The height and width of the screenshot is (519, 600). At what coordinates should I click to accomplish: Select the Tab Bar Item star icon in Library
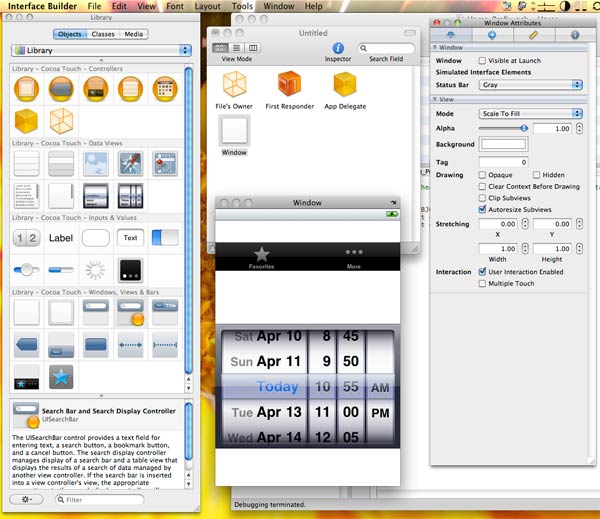[x=61, y=377]
